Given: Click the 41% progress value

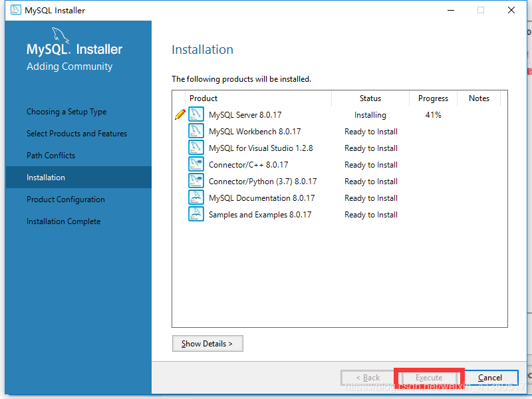Looking at the screenshot, I should click(x=434, y=115).
